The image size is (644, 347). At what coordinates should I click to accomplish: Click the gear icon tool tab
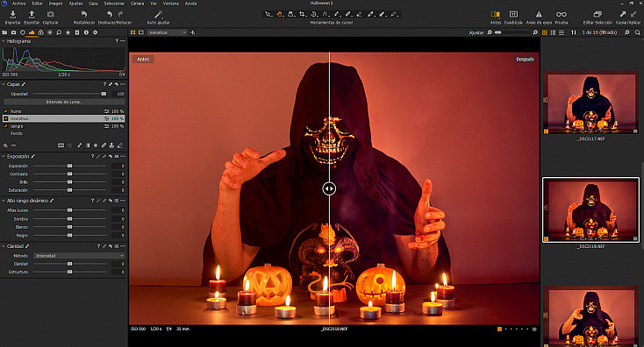96,32
